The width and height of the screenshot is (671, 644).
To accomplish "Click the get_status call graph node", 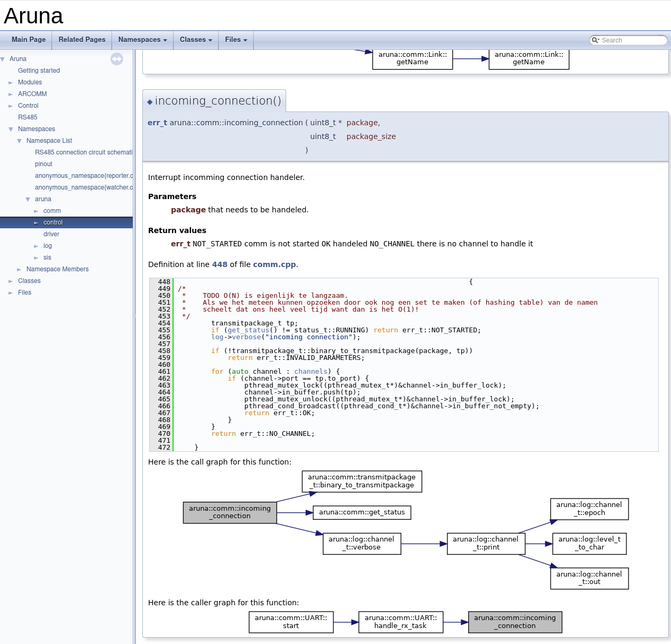I will click(362, 512).
